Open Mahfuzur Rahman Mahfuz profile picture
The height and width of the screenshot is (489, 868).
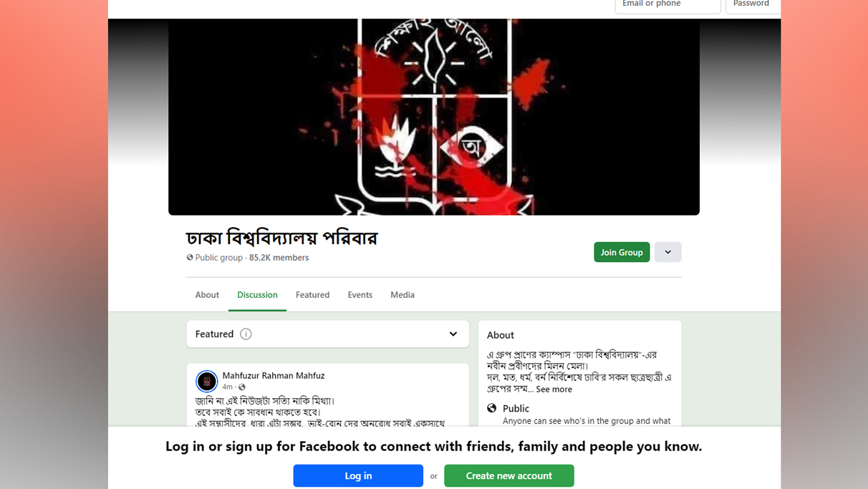206,381
